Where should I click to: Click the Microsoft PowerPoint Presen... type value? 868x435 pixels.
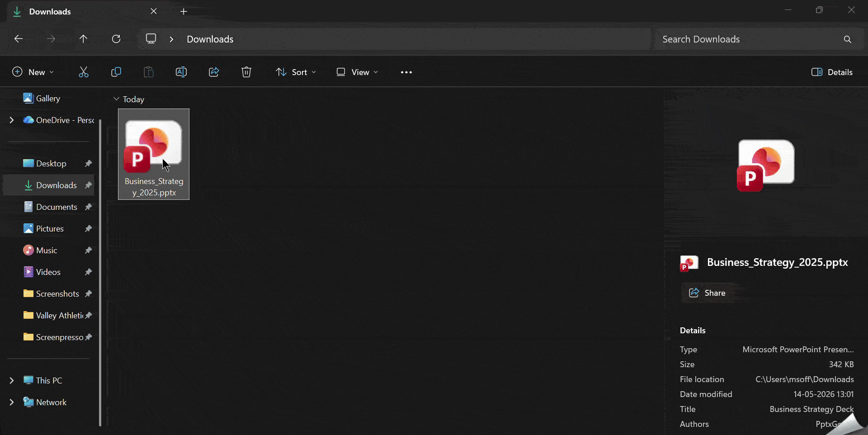tap(798, 350)
